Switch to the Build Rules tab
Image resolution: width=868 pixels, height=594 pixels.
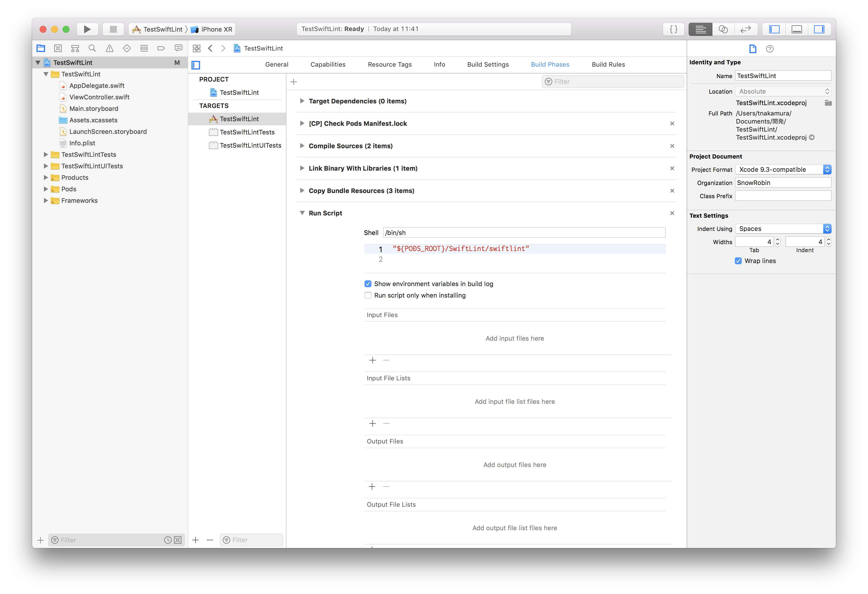tap(608, 65)
